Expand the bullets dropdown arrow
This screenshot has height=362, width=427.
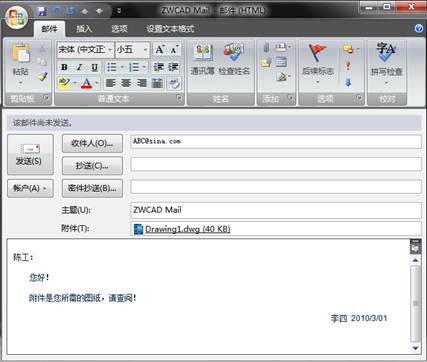(x=122, y=67)
